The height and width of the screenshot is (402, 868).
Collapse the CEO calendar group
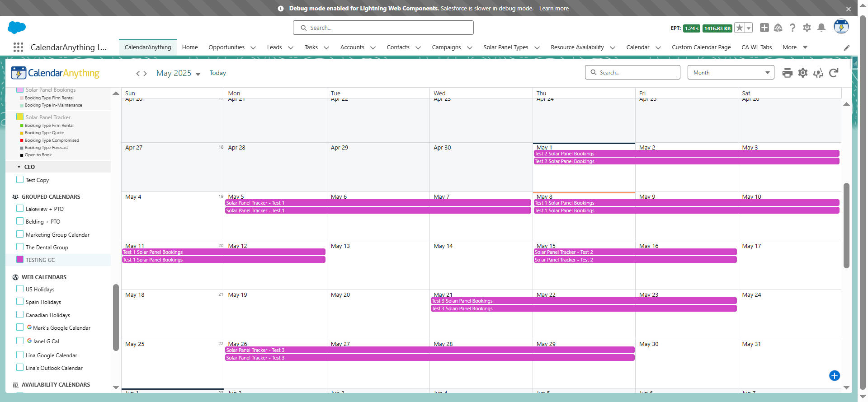tap(19, 167)
